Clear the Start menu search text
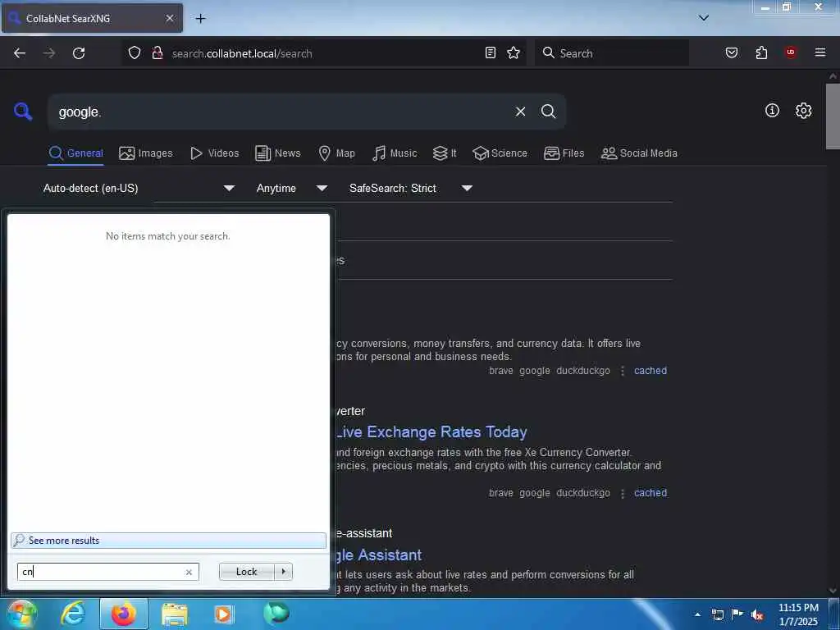The image size is (840, 630). (189, 572)
